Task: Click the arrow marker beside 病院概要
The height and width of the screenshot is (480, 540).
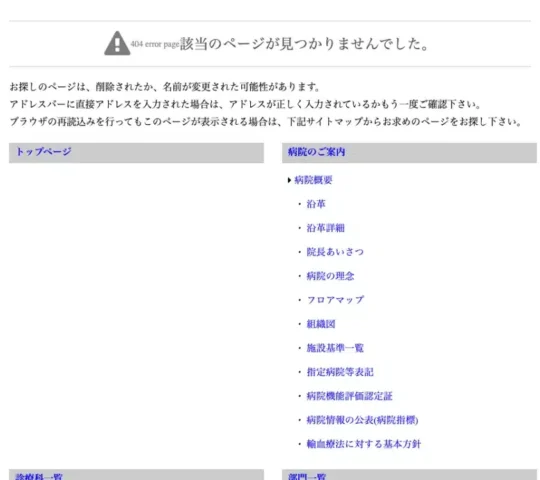Action: [289, 180]
